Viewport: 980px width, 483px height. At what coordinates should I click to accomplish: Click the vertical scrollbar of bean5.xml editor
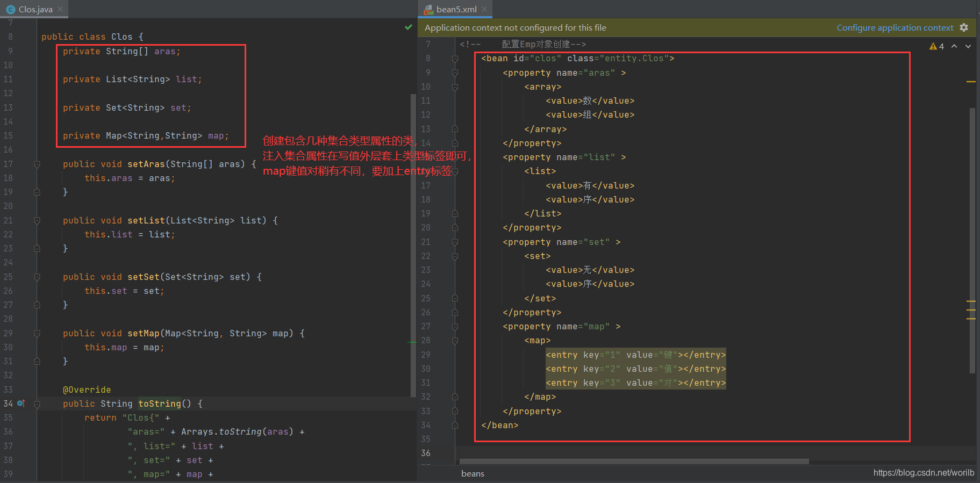click(972, 240)
